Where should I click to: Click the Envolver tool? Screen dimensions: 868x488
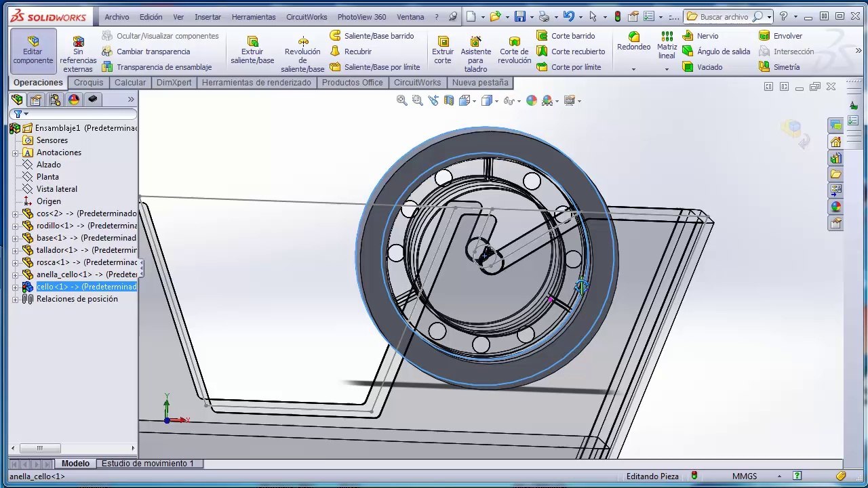781,35
